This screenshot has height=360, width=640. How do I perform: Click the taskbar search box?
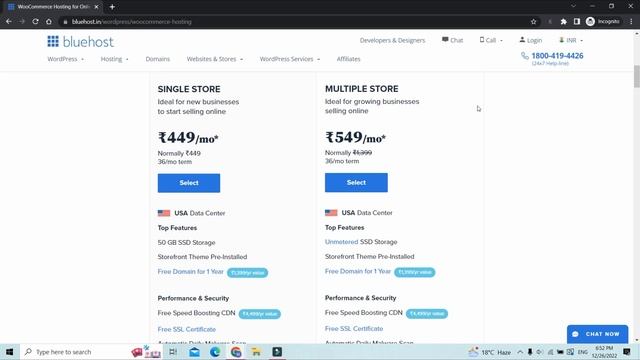[x=91, y=352]
